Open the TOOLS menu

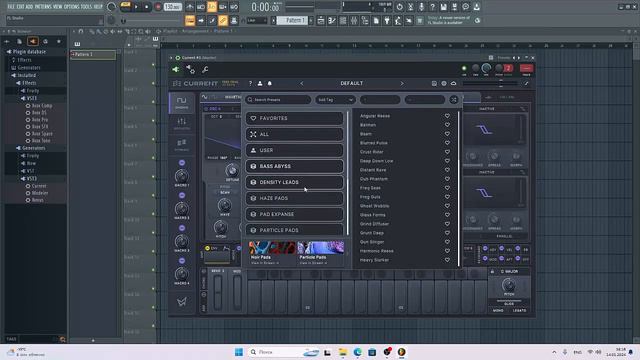(x=86, y=7)
